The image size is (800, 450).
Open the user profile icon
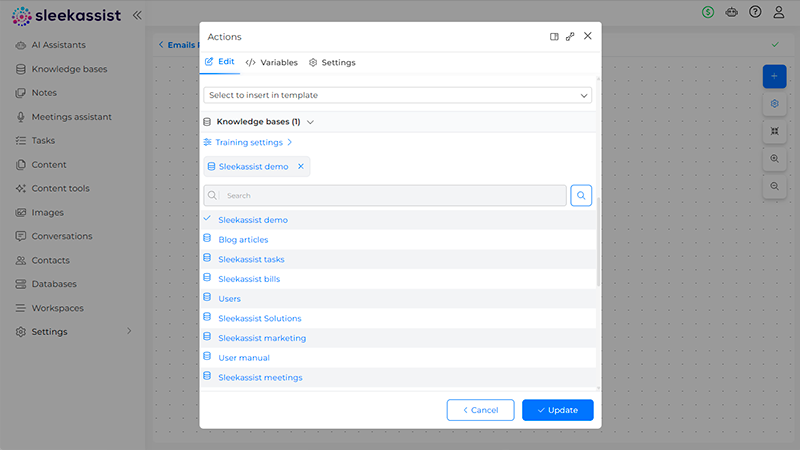(x=779, y=12)
